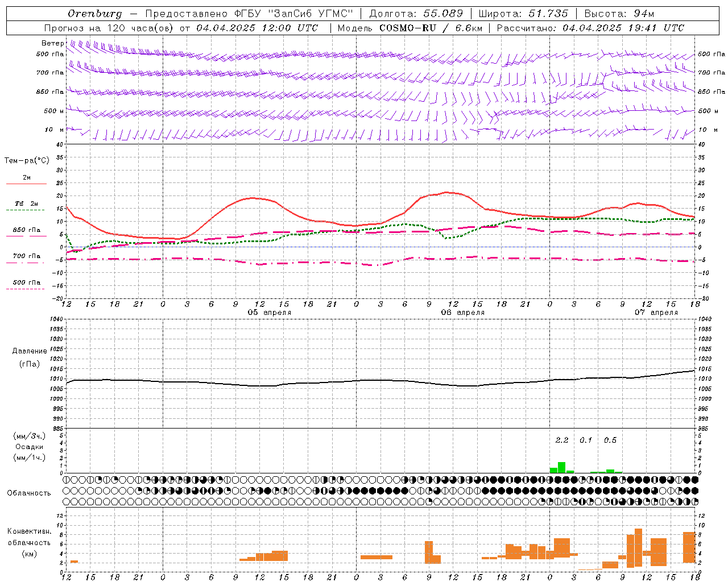Click the "(мм/1ч.)" precipitation unit label

click(x=30, y=458)
